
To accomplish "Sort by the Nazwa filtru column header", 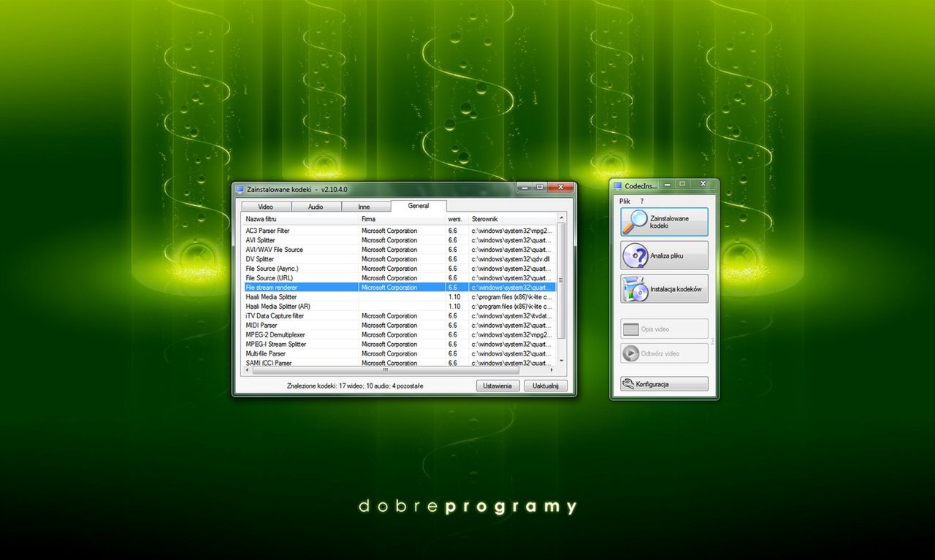I will coord(300,219).
